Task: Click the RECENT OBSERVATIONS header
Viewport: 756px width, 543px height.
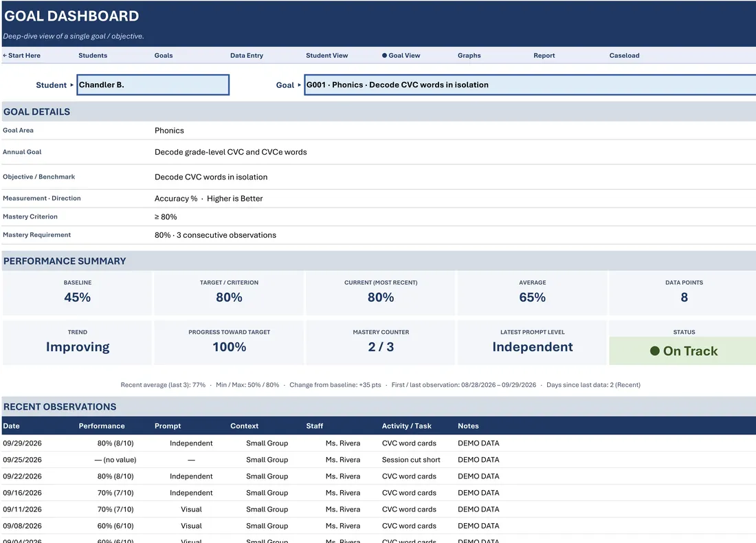Action: click(x=60, y=407)
